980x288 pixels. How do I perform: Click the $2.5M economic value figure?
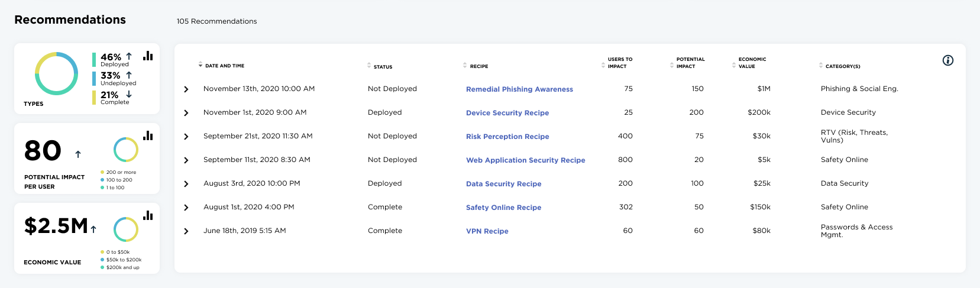(56, 226)
